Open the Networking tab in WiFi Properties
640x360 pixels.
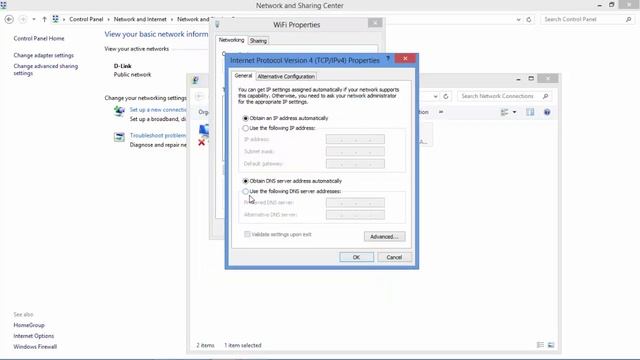231,40
